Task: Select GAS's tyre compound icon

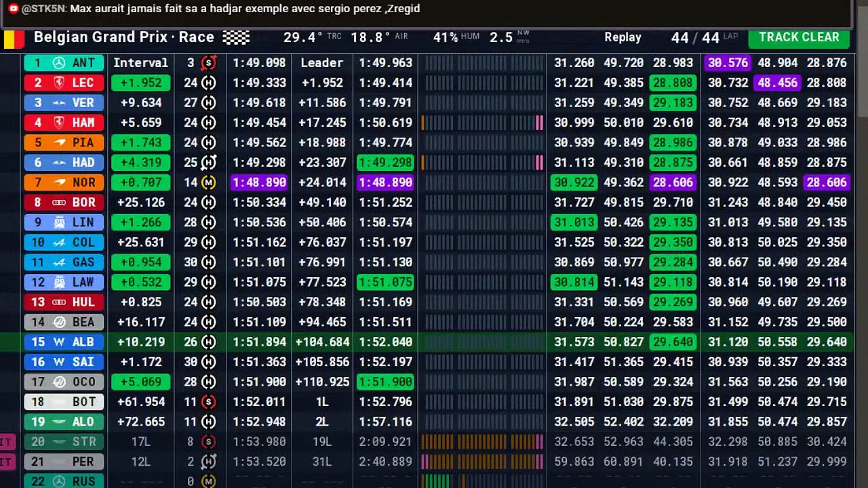Action: pyautogui.click(x=209, y=262)
